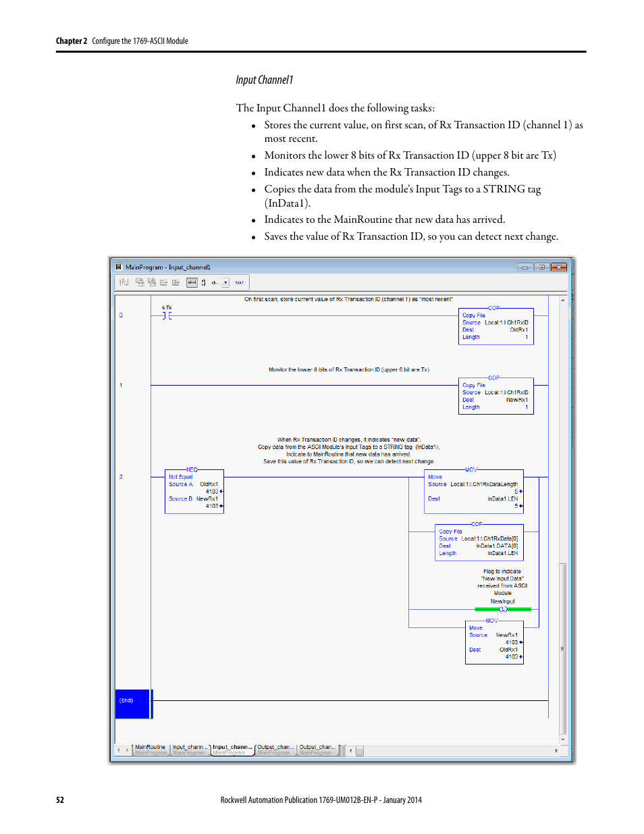The height and width of the screenshot is (834, 644).
Task: Open the first Input_chann... routine tab
Action: (190, 750)
